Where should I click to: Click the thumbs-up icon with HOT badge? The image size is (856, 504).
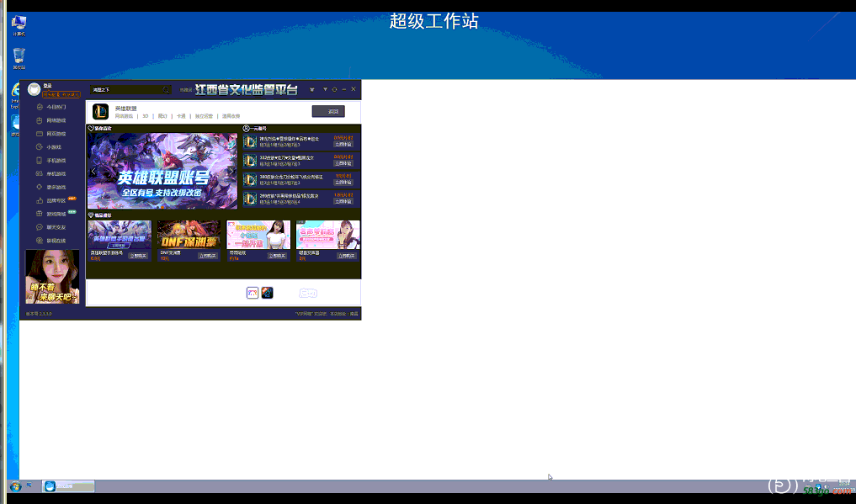40,201
